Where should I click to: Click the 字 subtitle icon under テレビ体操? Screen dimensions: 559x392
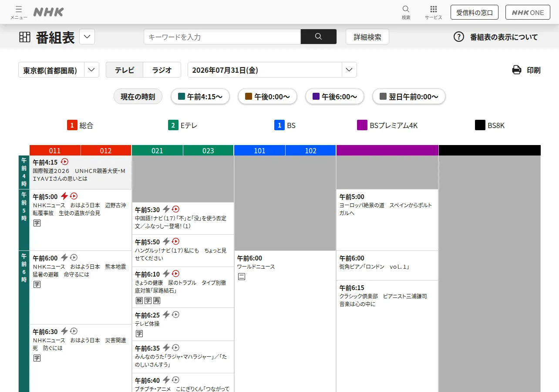pos(139,334)
